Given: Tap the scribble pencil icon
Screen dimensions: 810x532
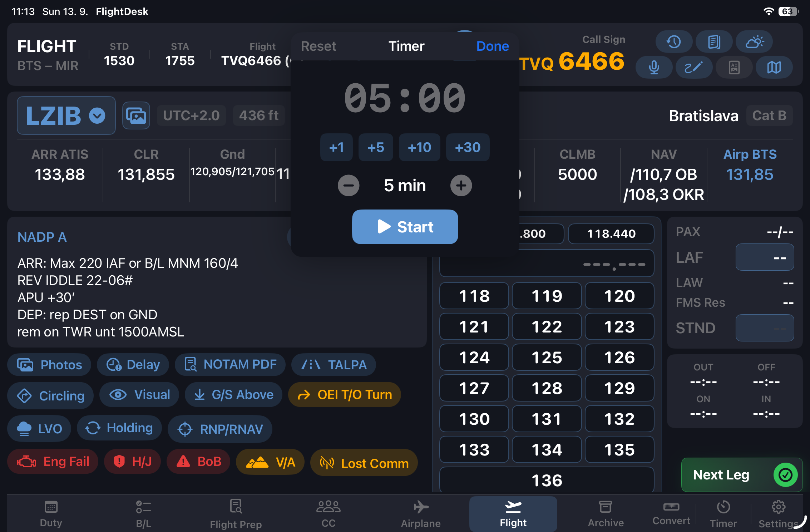Looking at the screenshot, I should coord(694,67).
